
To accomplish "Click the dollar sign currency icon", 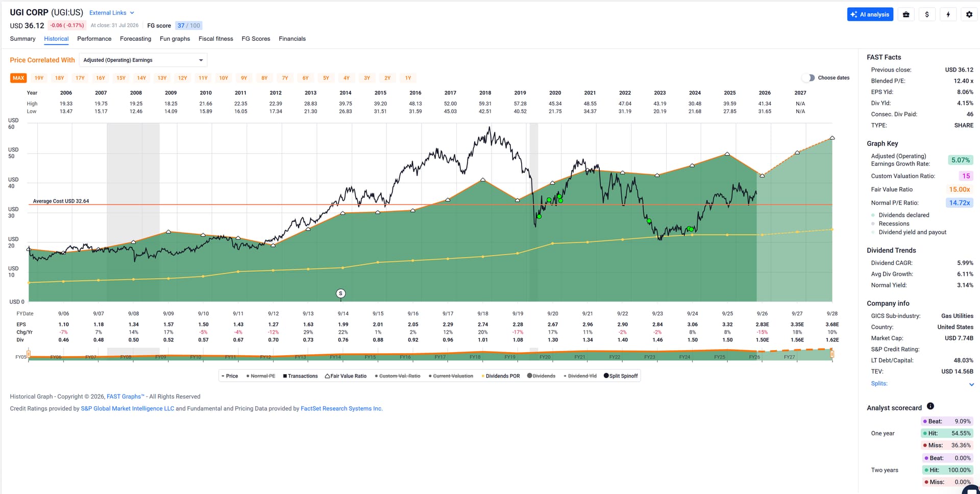I will tap(927, 14).
